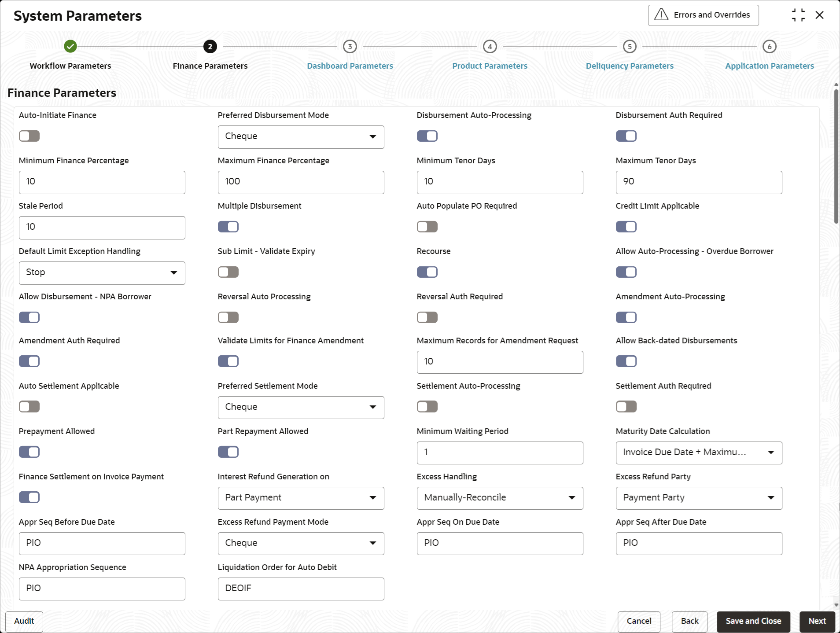Click the Maximum Tenor Days input field

(x=699, y=182)
